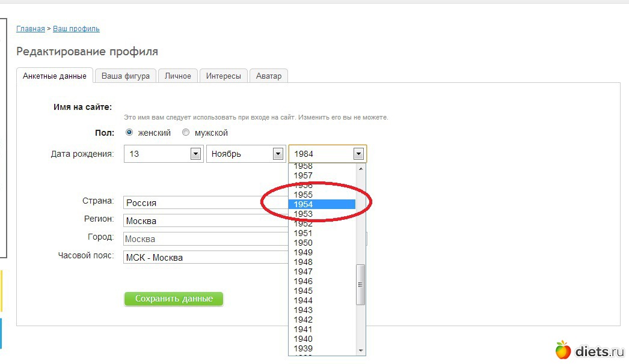This screenshot has width=629, height=364.
Task: Switch to the Ваша фигура tab
Action: pyautogui.click(x=125, y=76)
